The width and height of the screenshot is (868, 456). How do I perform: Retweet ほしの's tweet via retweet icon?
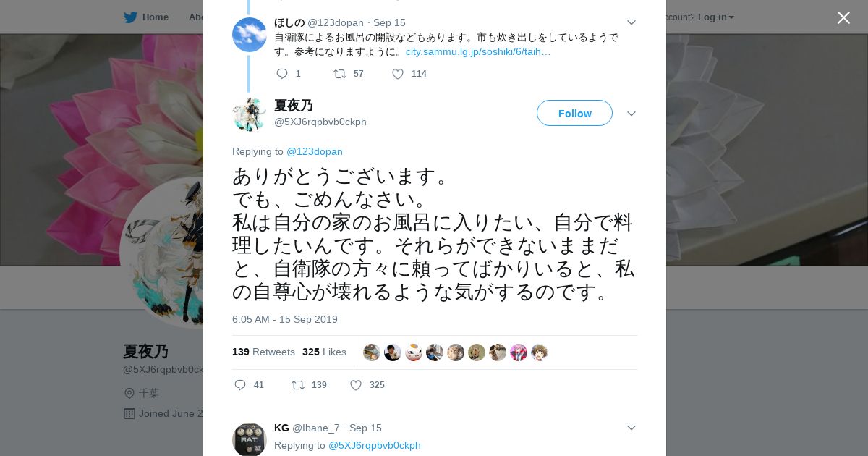click(339, 74)
